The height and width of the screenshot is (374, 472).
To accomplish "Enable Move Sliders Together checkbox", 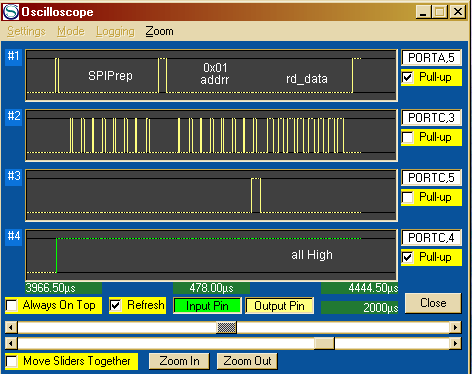I will click(12, 361).
